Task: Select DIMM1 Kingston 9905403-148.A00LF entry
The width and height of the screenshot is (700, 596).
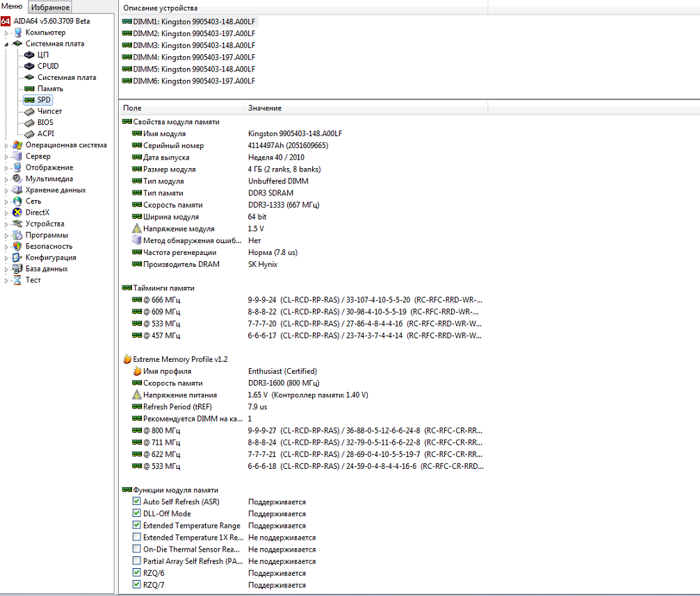Action: (x=189, y=22)
